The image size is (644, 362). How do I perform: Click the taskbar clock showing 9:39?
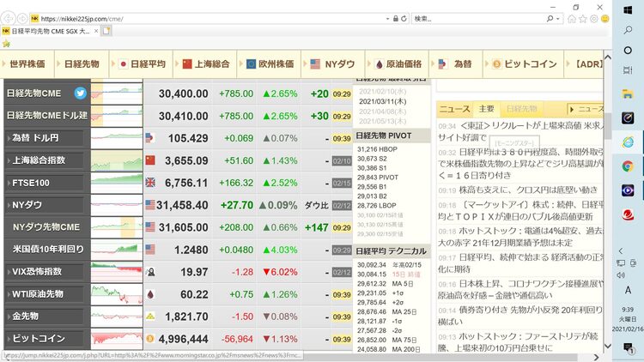628,310
